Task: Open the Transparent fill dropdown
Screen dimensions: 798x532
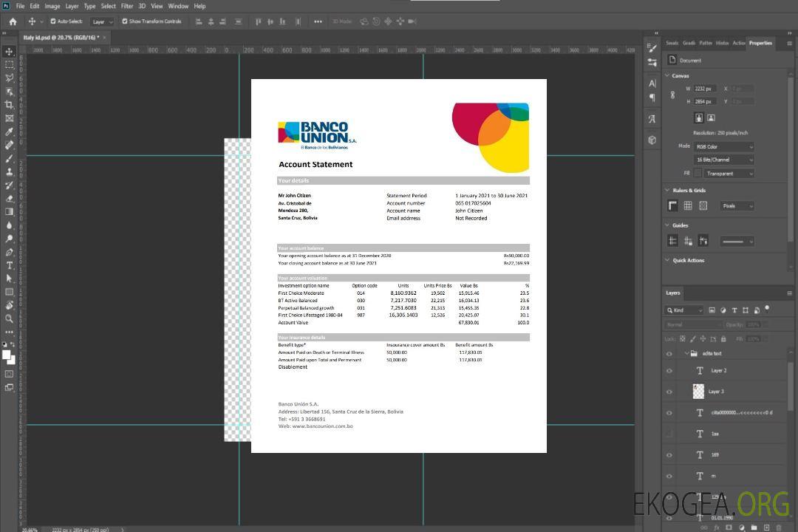Action: (729, 174)
